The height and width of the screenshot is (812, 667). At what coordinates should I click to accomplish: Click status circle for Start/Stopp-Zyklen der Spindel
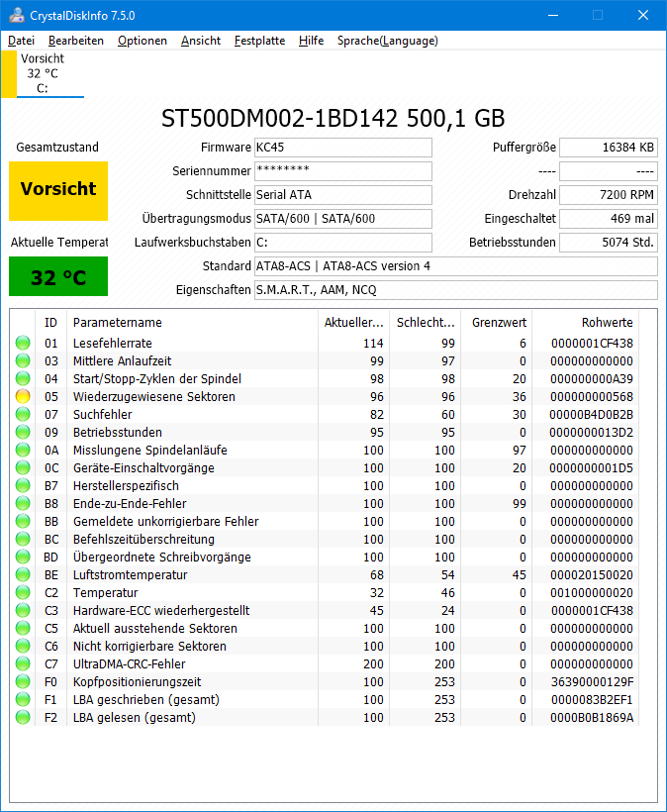23,378
